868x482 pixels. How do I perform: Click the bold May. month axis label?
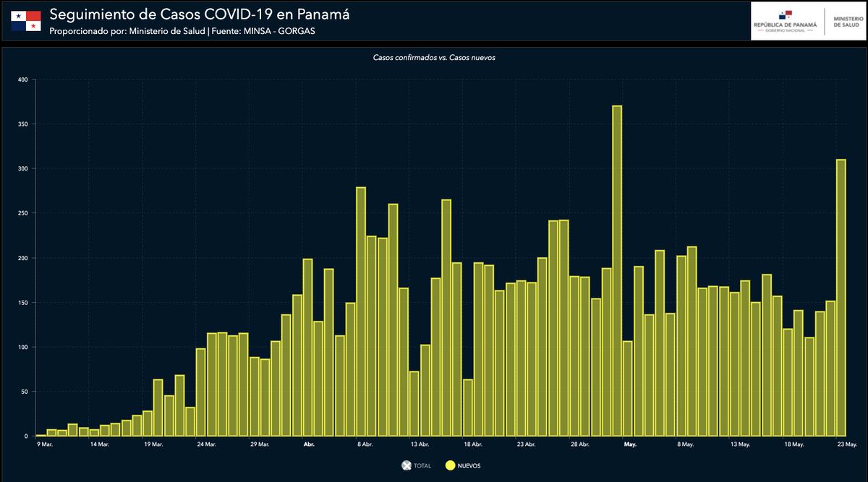pyautogui.click(x=630, y=444)
